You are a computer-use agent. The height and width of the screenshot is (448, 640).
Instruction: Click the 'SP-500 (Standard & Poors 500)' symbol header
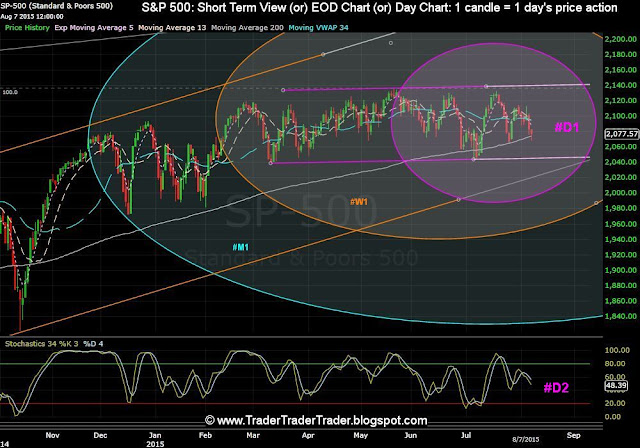[x=56, y=6]
